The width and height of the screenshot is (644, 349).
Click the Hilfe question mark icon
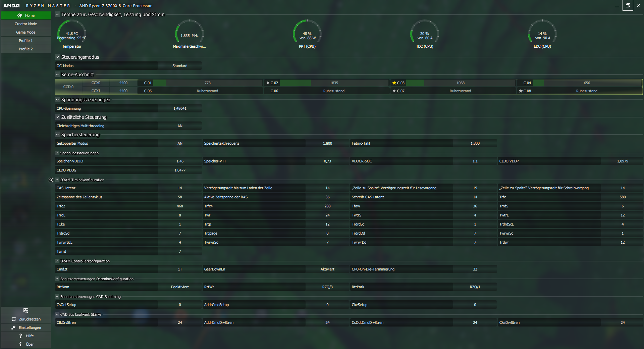[20, 336]
